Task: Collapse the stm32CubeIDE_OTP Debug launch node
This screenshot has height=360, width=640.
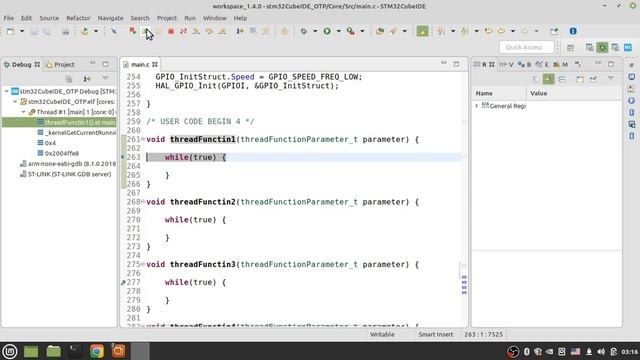Action: click(7, 91)
